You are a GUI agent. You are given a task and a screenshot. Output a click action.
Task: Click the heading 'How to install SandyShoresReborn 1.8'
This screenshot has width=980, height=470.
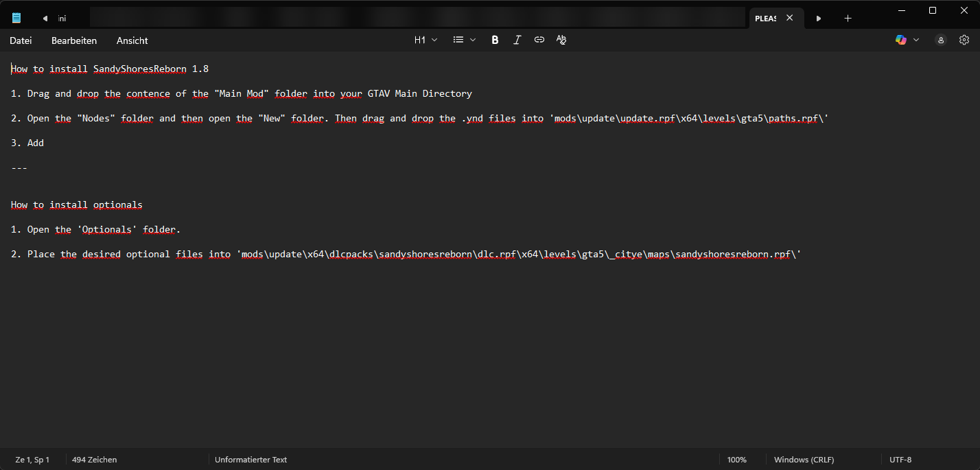(x=110, y=69)
